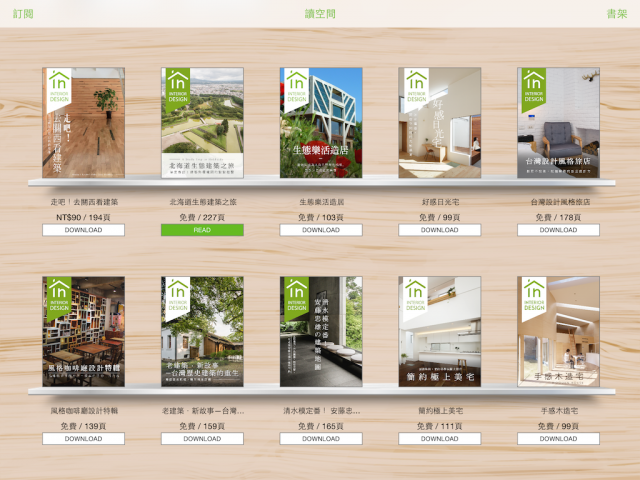The image size is (640, 480).
Task: Download the 免費 / 139頁 issue
Action: (x=83, y=438)
